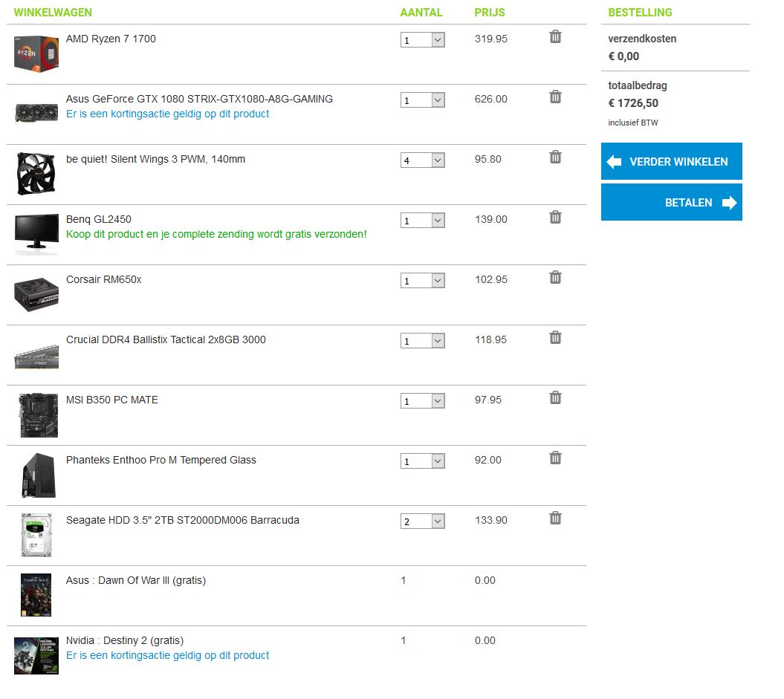Select the price 133.90
This screenshot has width=784, height=699.
(491, 520)
